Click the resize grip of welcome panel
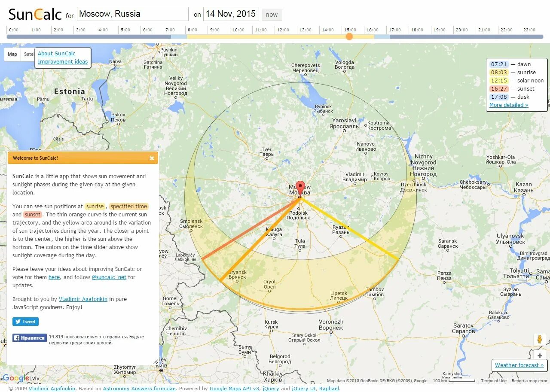Screen dimensions: 550x392 [x=156, y=362]
